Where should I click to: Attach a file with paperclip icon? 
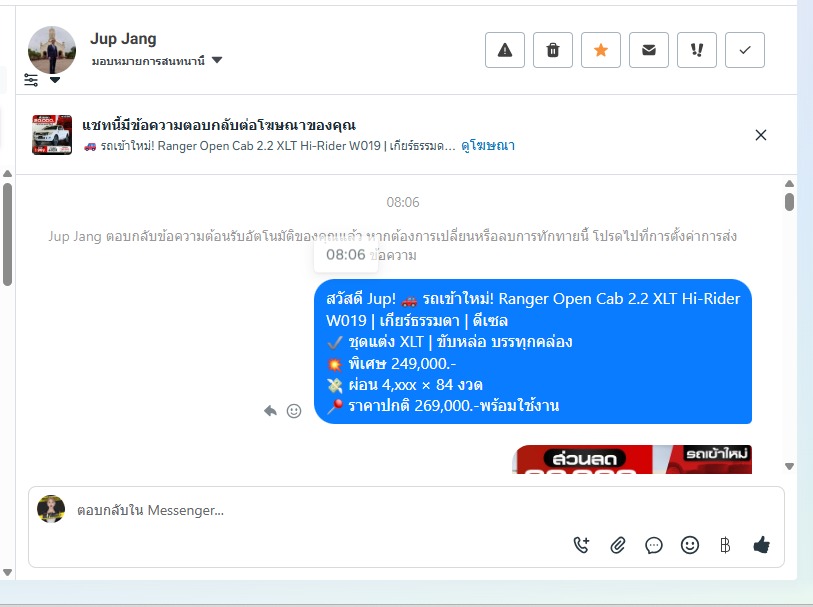pos(618,545)
